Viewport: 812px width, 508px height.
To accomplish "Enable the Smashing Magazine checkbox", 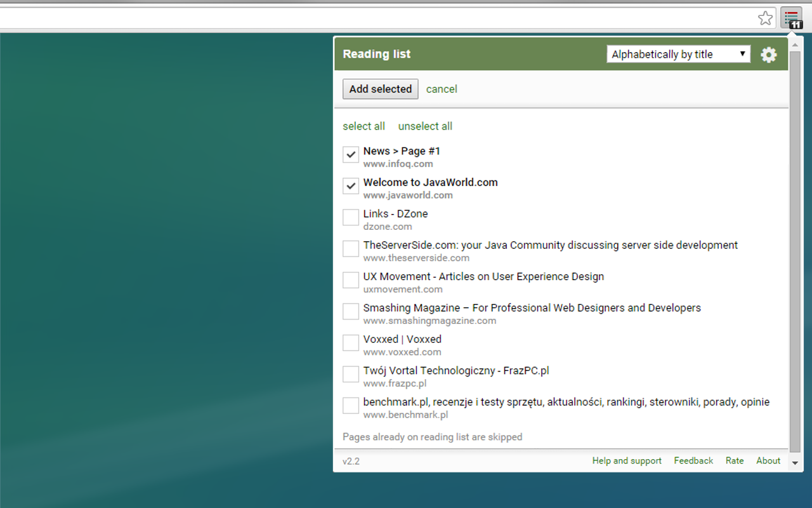I will click(x=351, y=311).
